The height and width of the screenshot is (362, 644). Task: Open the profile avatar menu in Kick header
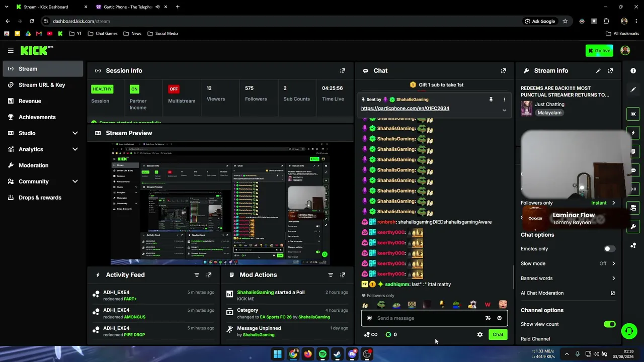625,51
